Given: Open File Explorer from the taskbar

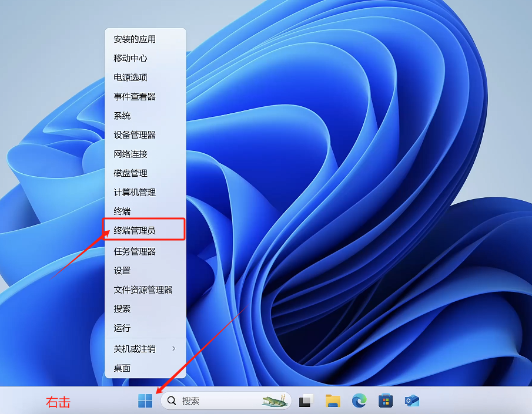Looking at the screenshot, I should pos(331,401).
